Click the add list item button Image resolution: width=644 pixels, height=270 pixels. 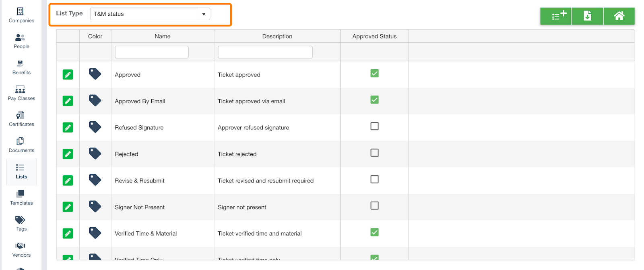[555, 16]
